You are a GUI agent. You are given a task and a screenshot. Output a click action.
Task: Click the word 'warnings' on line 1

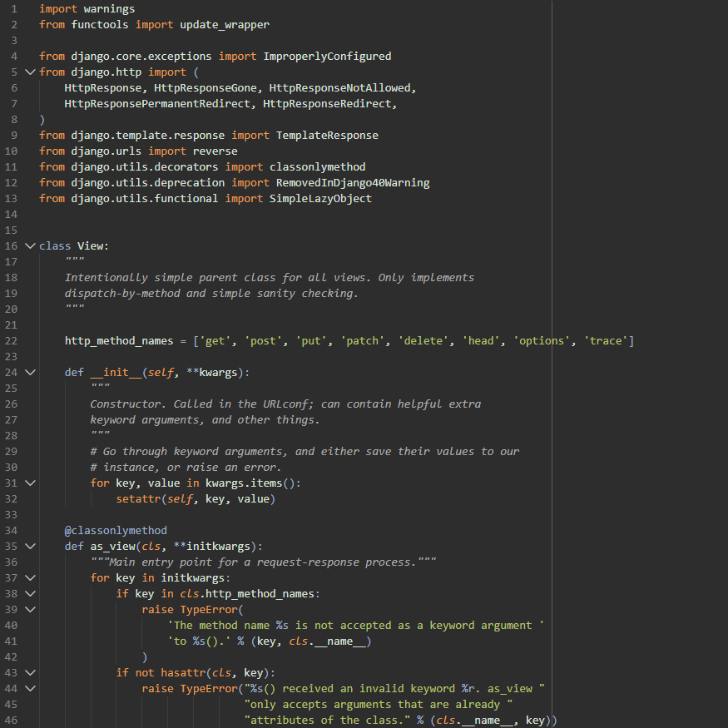(110, 9)
